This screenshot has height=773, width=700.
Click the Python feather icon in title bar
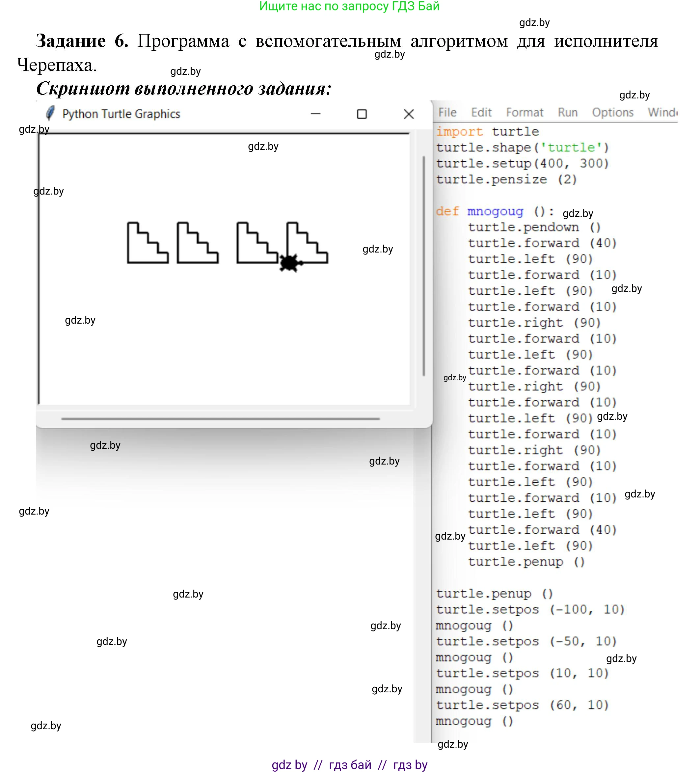point(50,114)
